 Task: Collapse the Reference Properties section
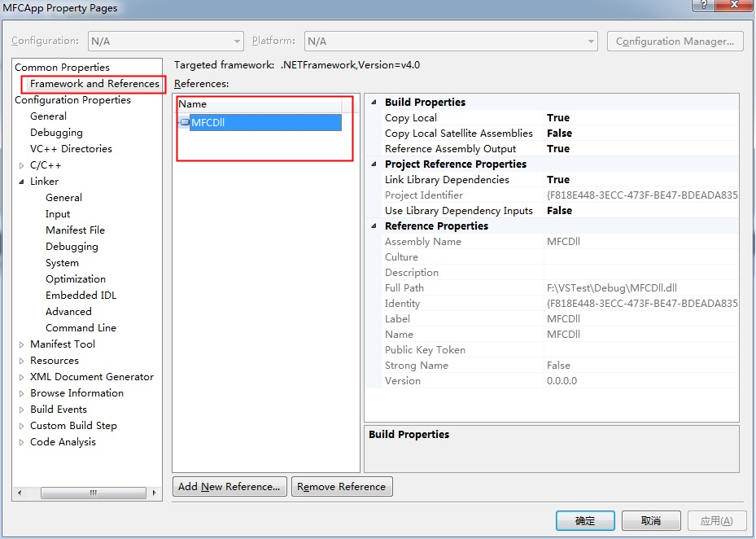coord(374,226)
